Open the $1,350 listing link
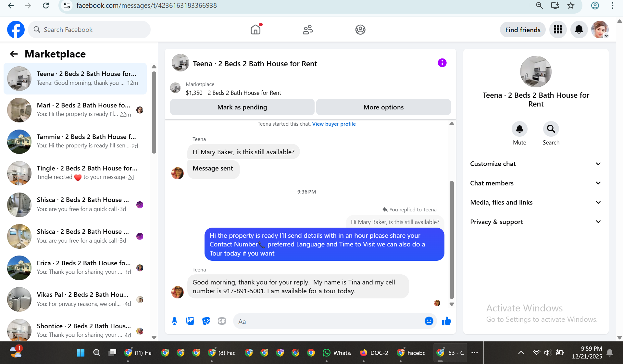The width and height of the screenshot is (623, 364). [233, 93]
